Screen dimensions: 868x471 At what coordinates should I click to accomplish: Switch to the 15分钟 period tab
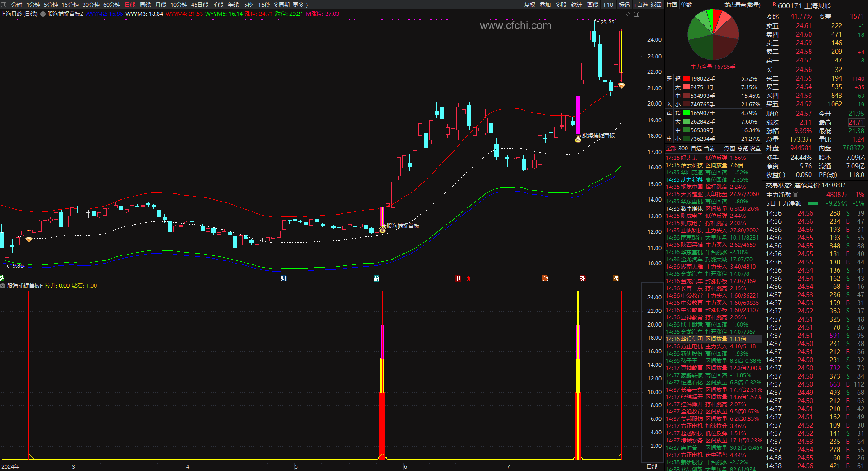point(70,5)
